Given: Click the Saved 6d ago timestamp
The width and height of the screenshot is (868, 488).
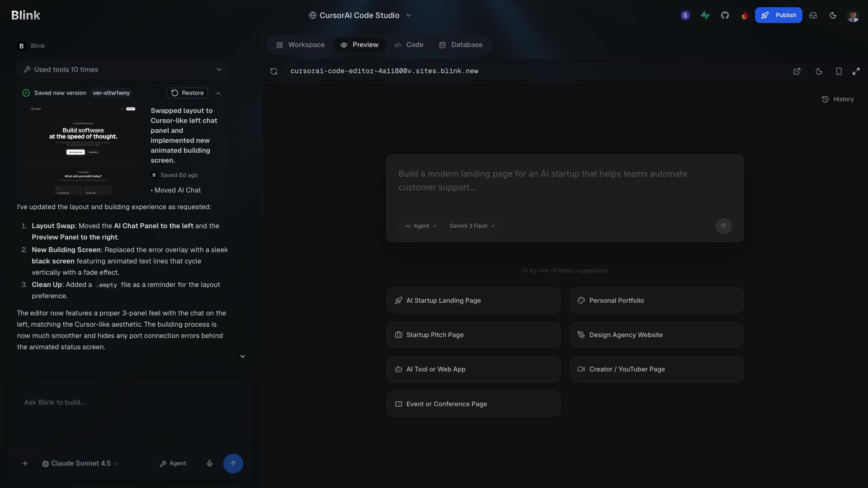Looking at the screenshot, I should click(179, 175).
